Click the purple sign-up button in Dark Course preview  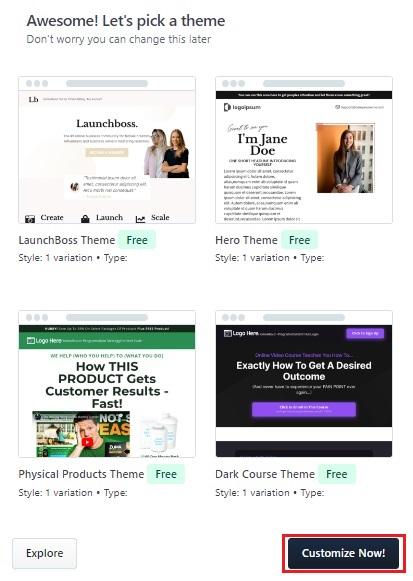coord(365,333)
